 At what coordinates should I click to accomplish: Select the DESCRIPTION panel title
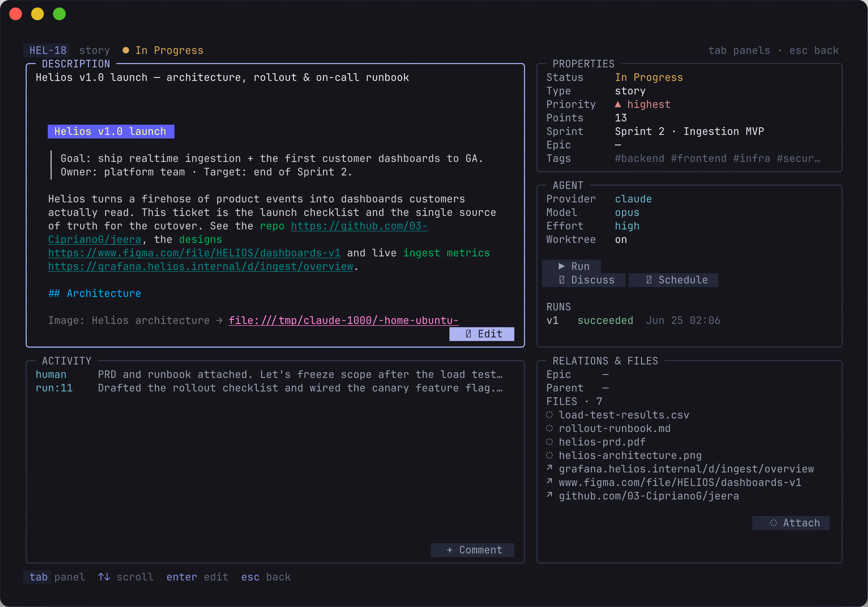(76, 64)
